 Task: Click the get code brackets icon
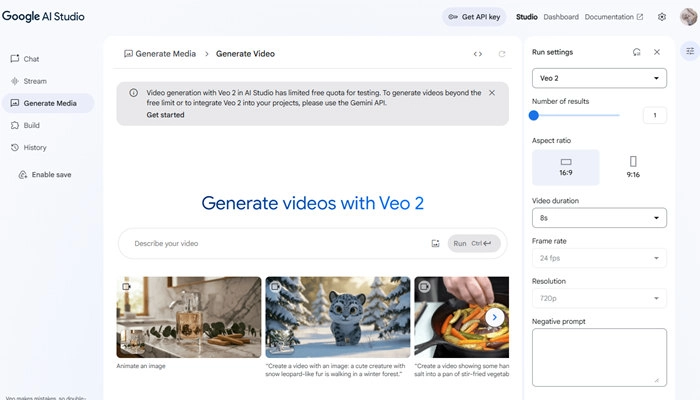[x=478, y=54]
